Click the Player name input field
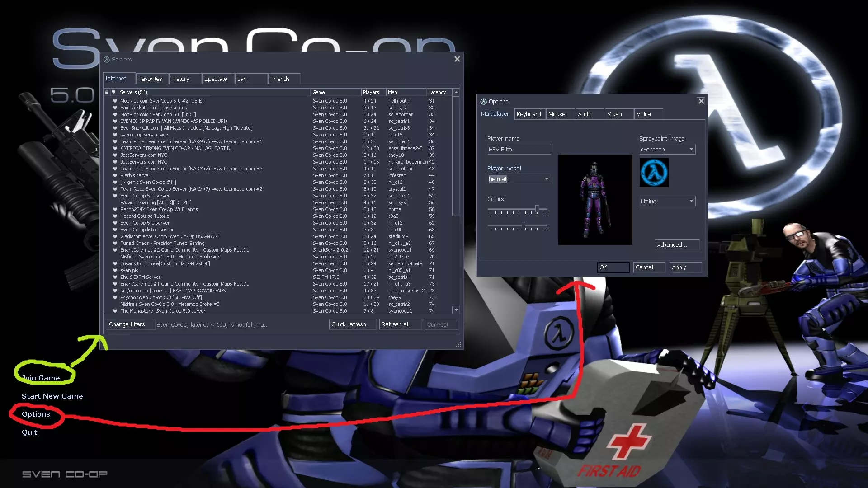This screenshot has height=488, width=868. point(519,150)
